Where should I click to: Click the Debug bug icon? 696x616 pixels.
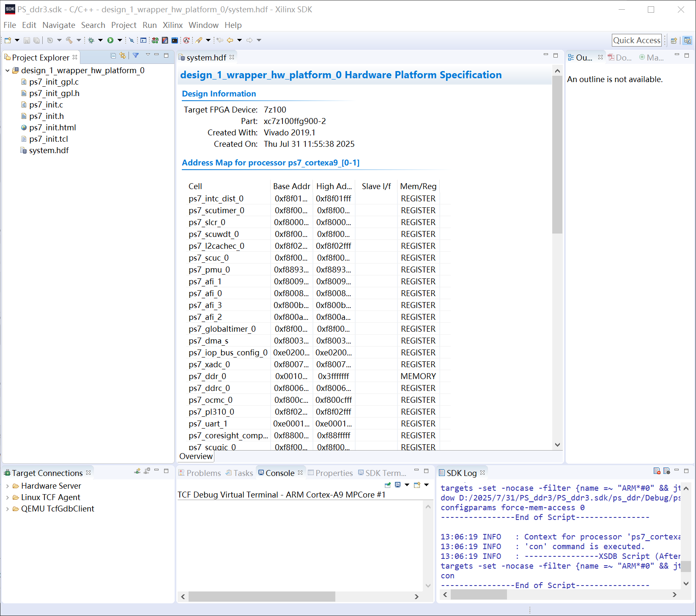(91, 40)
